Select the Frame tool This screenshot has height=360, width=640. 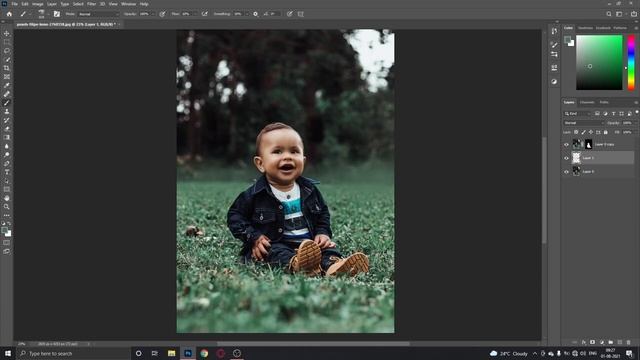[x=7, y=76]
